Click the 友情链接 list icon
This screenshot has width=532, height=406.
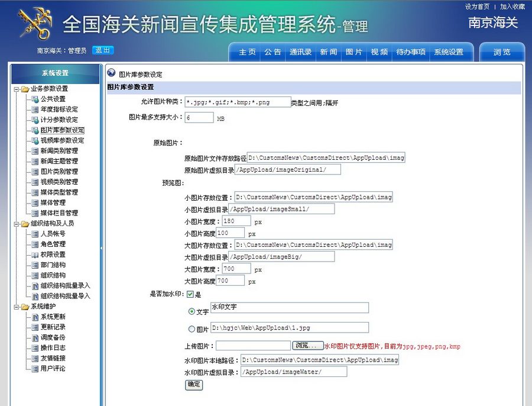[35, 359]
